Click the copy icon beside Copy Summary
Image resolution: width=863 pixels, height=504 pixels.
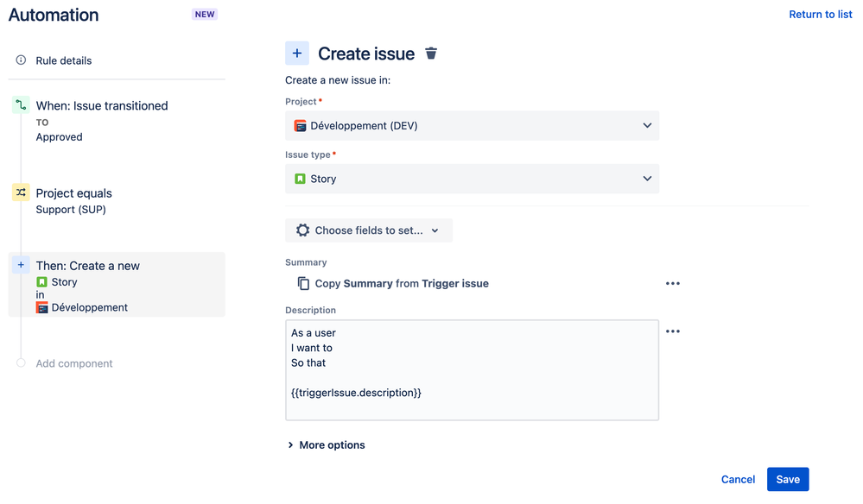(x=303, y=283)
